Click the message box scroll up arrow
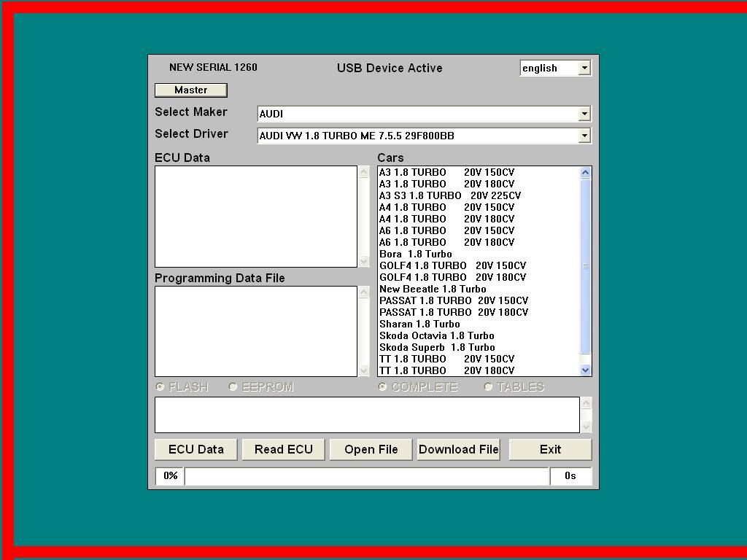747x560 pixels. pyautogui.click(x=586, y=403)
